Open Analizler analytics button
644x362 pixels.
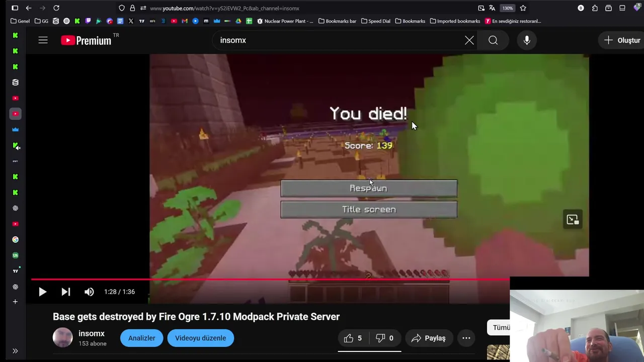point(141,338)
